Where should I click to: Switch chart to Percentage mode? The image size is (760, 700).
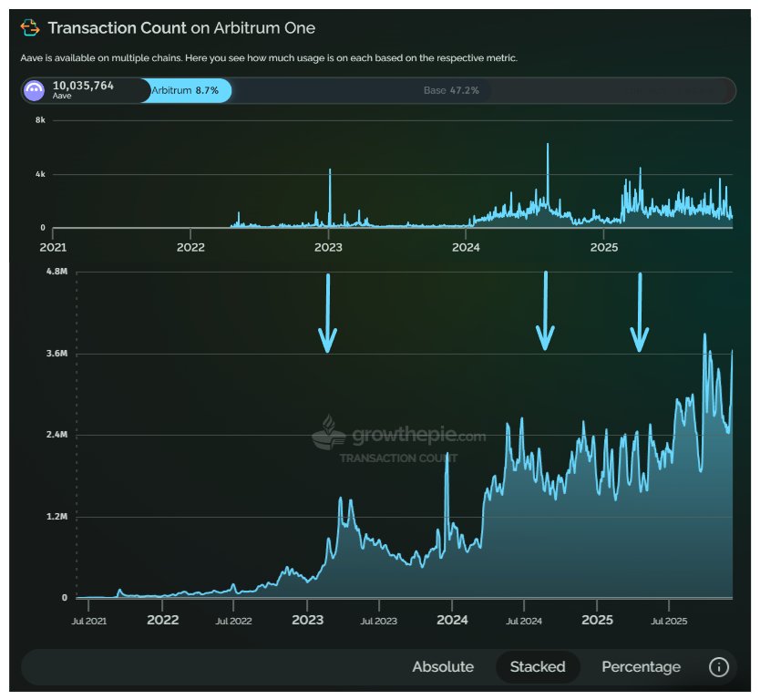[641, 667]
